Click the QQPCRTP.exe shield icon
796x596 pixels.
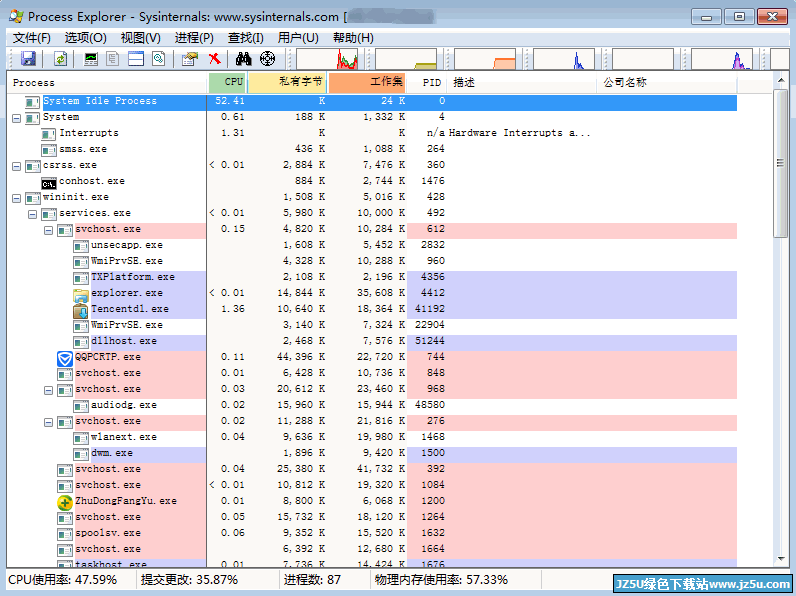[65, 359]
